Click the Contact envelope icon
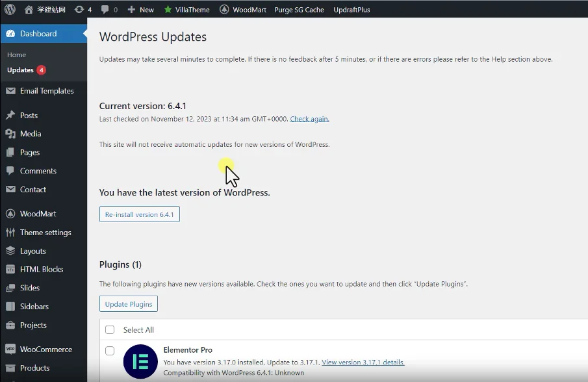The height and width of the screenshot is (382, 588). (x=10, y=189)
